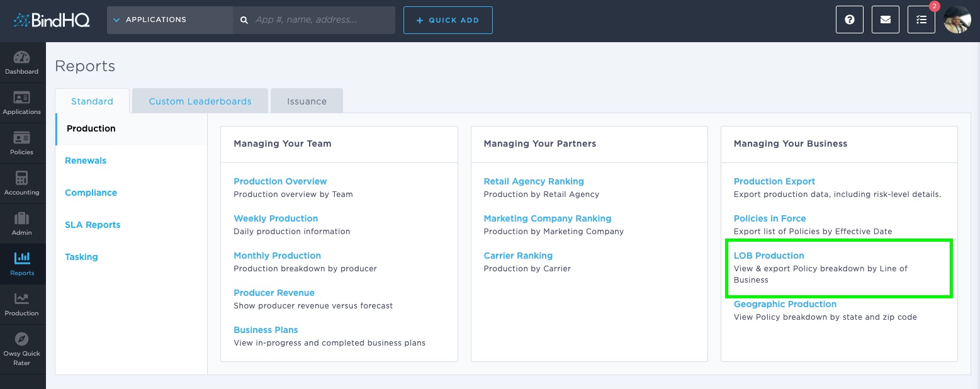The image size is (980, 389).
Task: Select the Tasking report category
Action: point(81,257)
